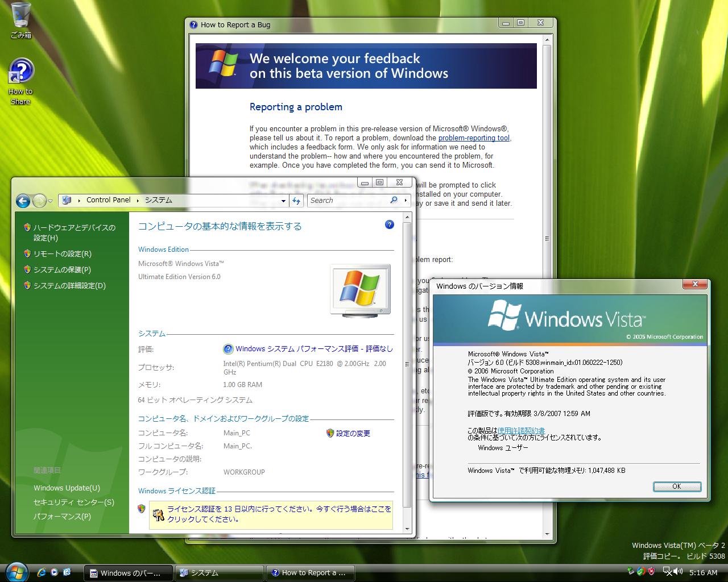Open Windows Update(U) in the sidebar
The width and height of the screenshot is (728, 582).
[x=67, y=488]
